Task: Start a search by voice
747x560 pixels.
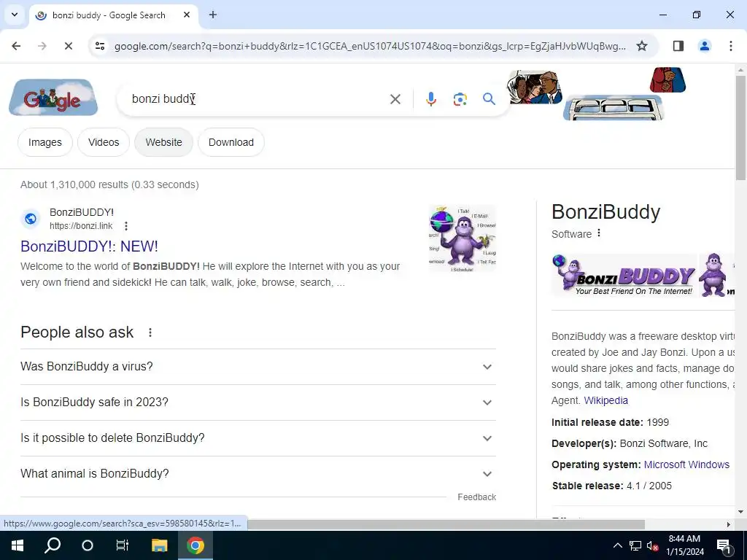Action: pyautogui.click(x=430, y=99)
